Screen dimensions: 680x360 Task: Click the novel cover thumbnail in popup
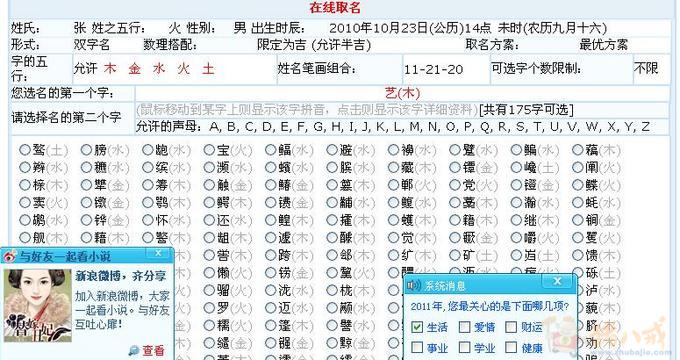coord(37,305)
